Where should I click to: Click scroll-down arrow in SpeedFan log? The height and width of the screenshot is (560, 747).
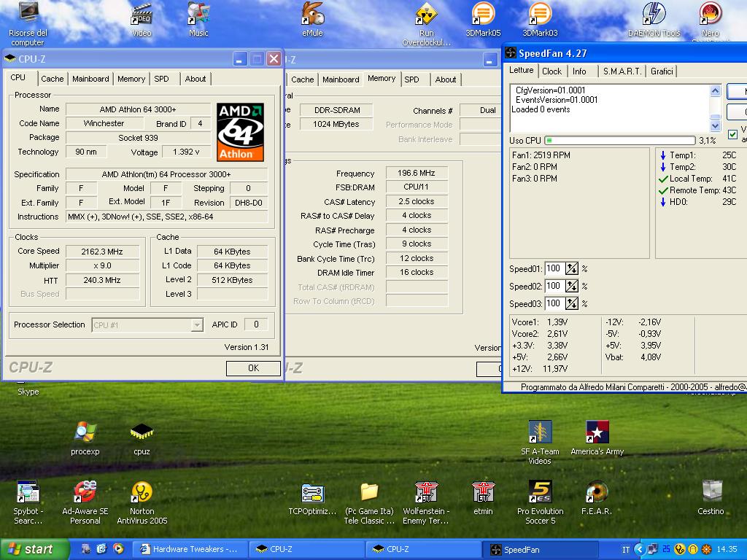[715, 125]
